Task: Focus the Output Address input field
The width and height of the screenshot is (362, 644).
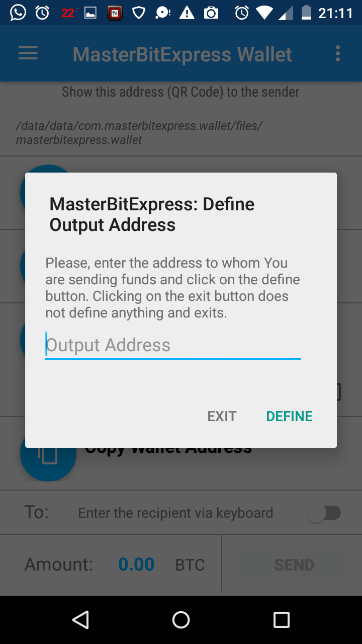Action: pyautogui.click(x=173, y=345)
